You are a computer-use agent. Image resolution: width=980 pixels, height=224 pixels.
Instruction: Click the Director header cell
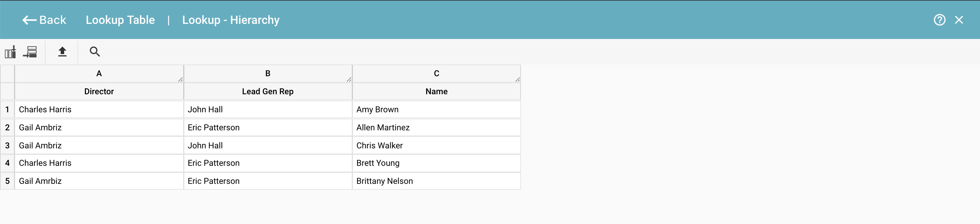click(99, 91)
